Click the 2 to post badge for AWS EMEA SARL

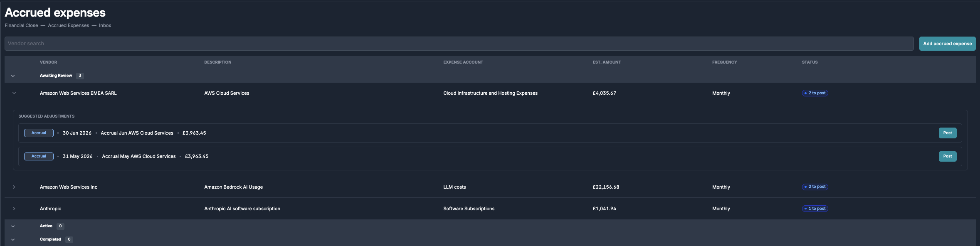pyautogui.click(x=815, y=93)
